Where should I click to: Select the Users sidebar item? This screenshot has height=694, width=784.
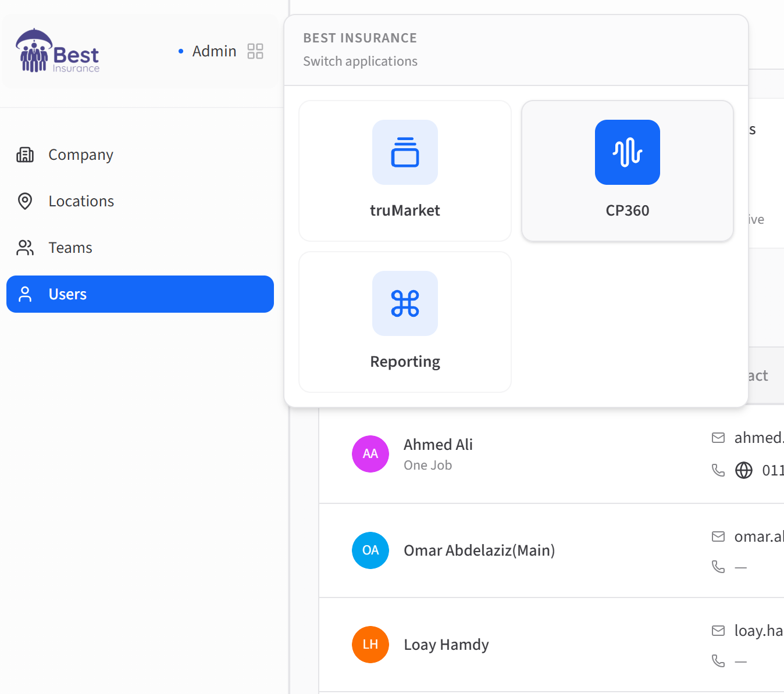(x=140, y=294)
